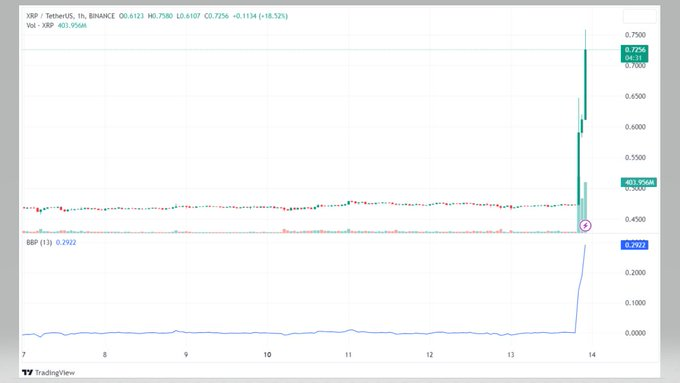
Task: Click date label 12 on time axis
Action: pyautogui.click(x=429, y=355)
